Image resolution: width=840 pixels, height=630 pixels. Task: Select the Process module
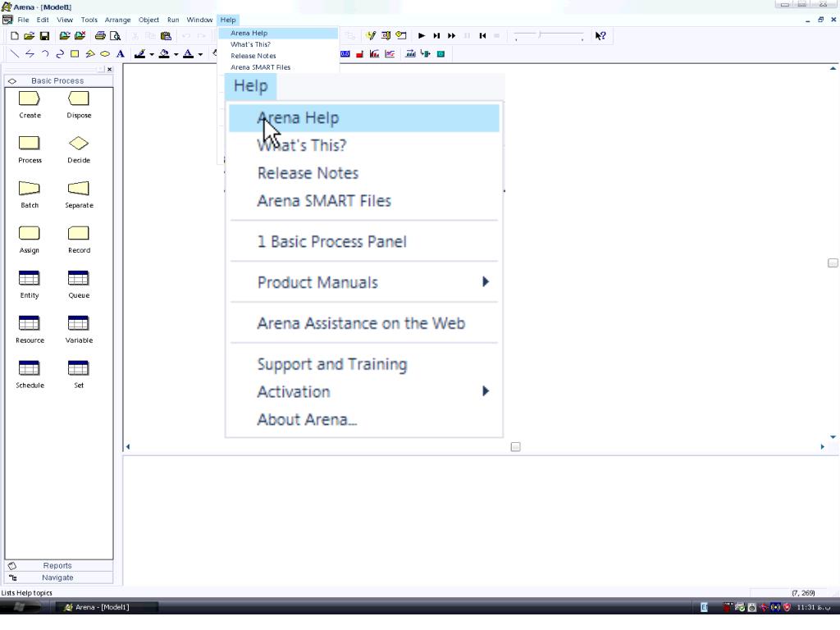click(30, 149)
